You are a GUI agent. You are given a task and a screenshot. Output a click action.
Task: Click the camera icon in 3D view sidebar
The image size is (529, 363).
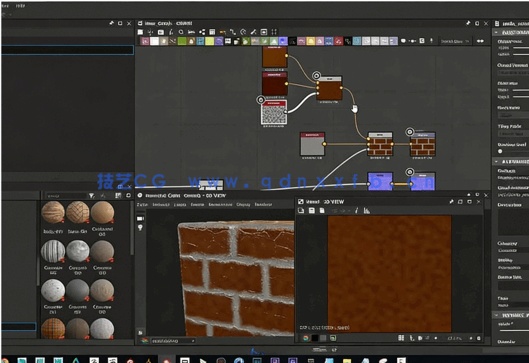pyautogui.click(x=140, y=219)
